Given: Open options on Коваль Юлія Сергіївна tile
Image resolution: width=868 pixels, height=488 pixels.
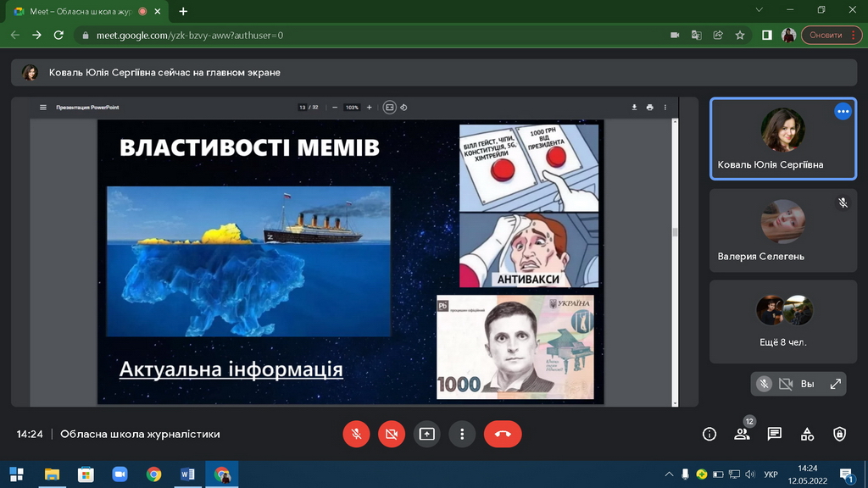Looking at the screenshot, I should click(x=843, y=111).
